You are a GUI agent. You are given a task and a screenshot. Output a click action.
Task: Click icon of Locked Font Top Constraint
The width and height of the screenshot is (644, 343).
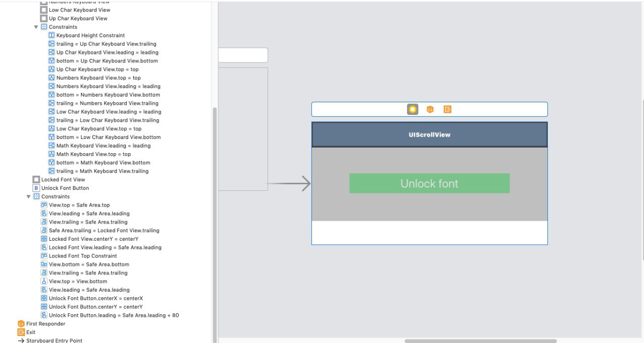click(x=44, y=256)
